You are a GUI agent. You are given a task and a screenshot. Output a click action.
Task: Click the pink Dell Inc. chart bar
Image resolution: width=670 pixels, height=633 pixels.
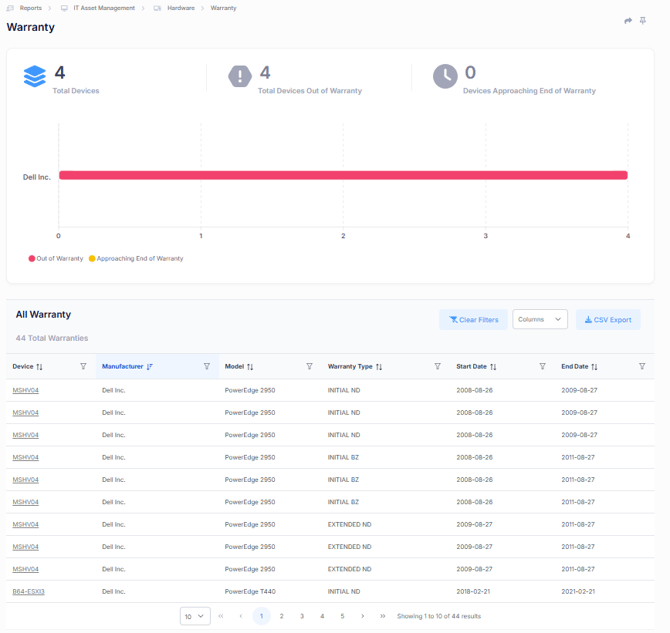click(x=342, y=175)
